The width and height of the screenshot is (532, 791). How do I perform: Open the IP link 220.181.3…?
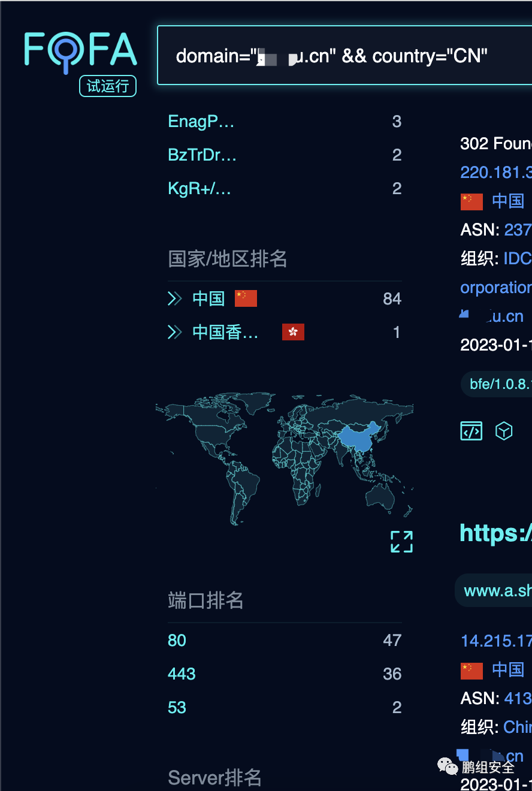pyautogui.click(x=496, y=173)
